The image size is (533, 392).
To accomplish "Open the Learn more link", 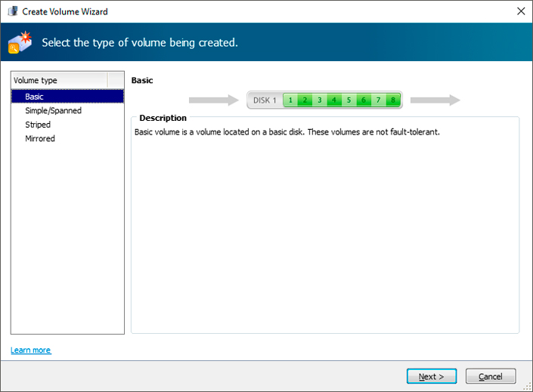I will tap(31, 350).
